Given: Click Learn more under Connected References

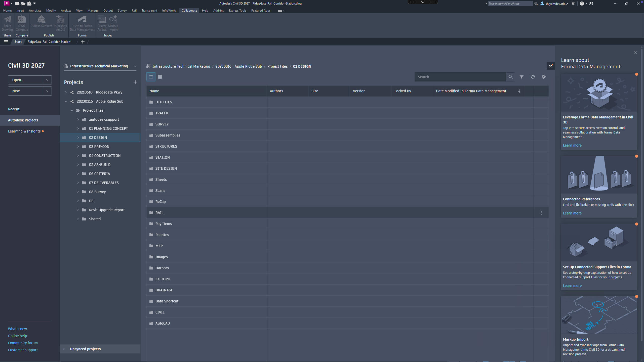Looking at the screenshot, I should [572, 213].
